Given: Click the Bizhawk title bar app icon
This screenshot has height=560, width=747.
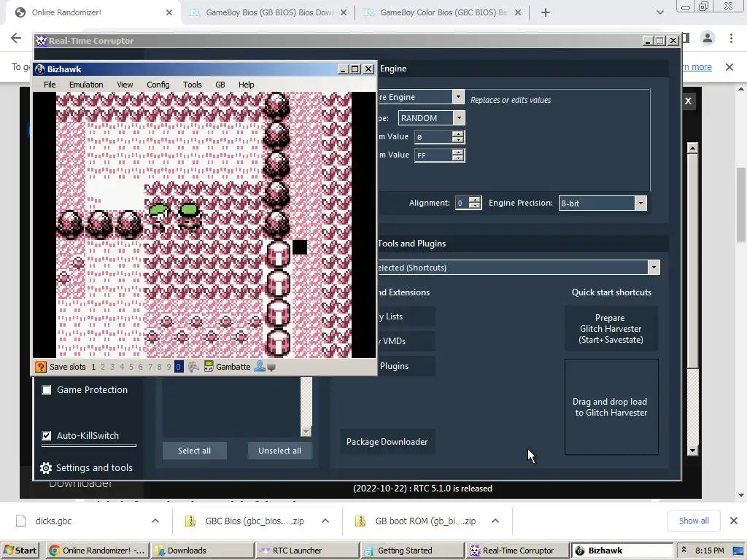Looking at the screenshot, I should click(x=40, y=69).
